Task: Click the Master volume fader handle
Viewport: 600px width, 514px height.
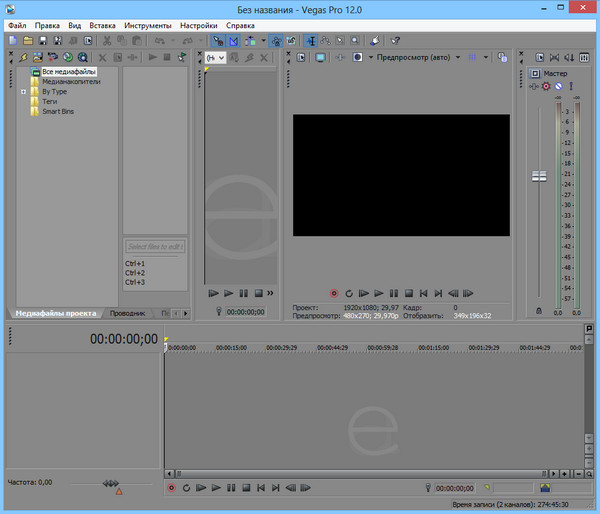Action: click(540, 176)
